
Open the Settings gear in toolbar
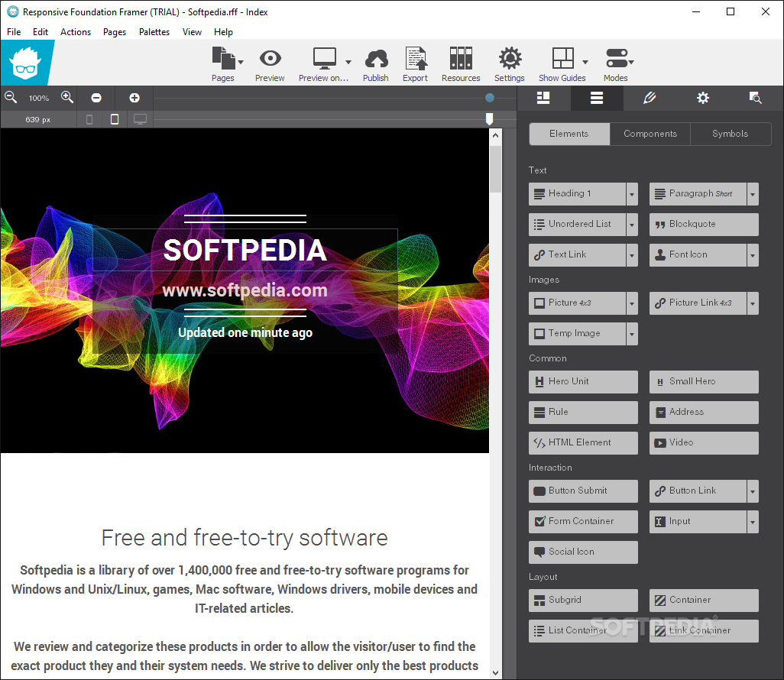click(510, 59)
